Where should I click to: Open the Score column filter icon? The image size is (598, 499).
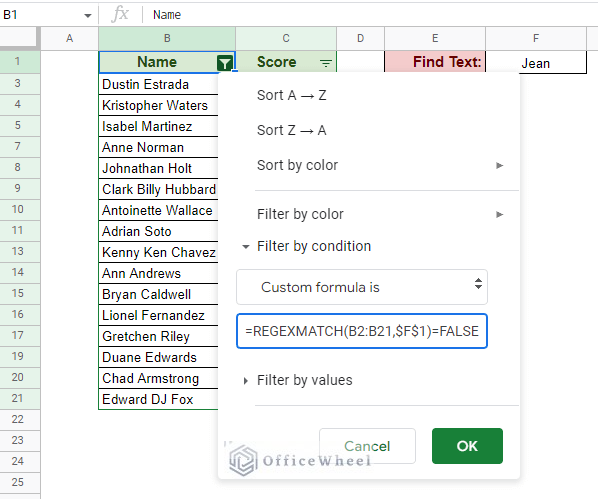click(326, 63)
